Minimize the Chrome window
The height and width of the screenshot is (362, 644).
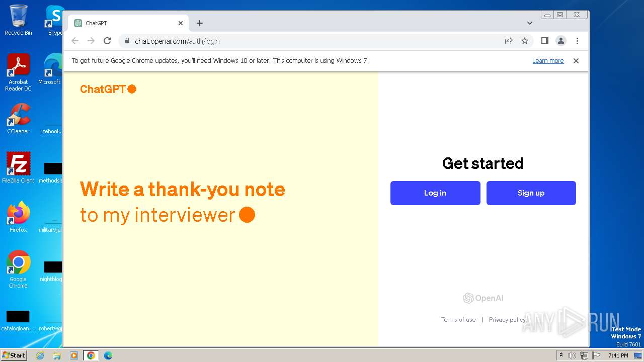[x=547, y=15]
